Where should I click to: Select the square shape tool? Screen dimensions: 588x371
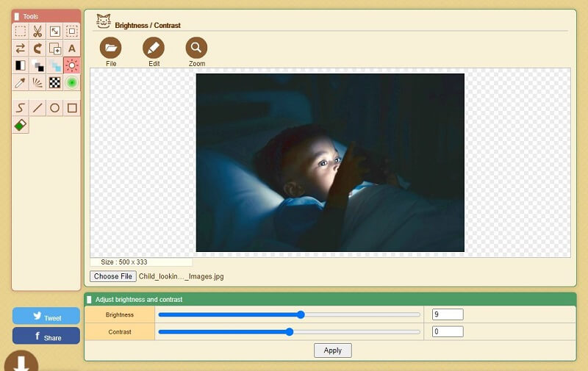71,108
